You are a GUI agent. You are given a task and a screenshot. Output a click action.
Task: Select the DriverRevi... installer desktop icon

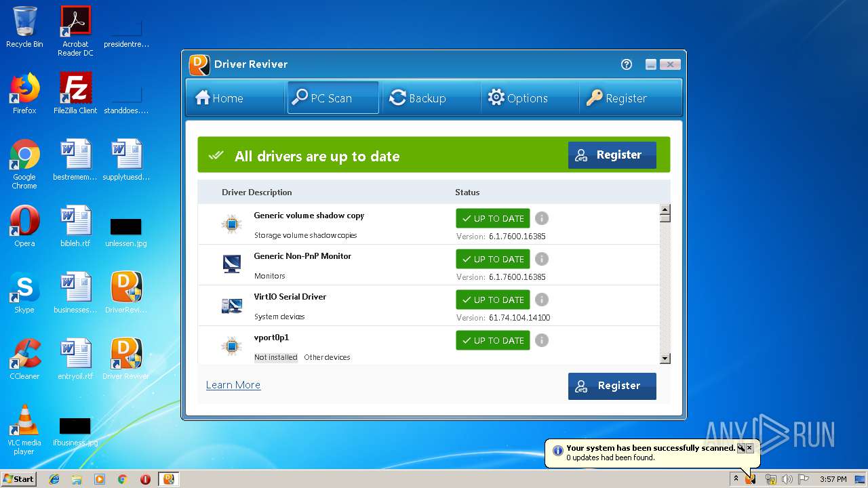point(126,293)
